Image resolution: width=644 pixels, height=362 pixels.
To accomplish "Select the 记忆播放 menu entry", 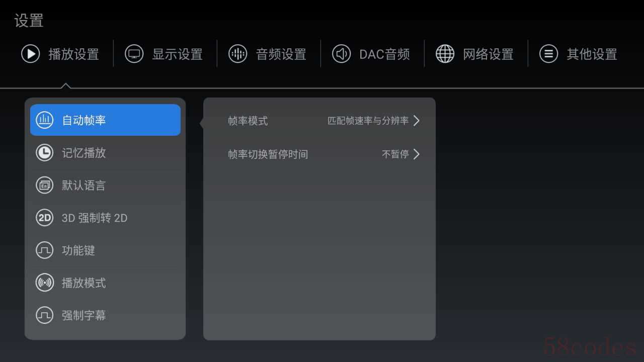I will 105,153.
